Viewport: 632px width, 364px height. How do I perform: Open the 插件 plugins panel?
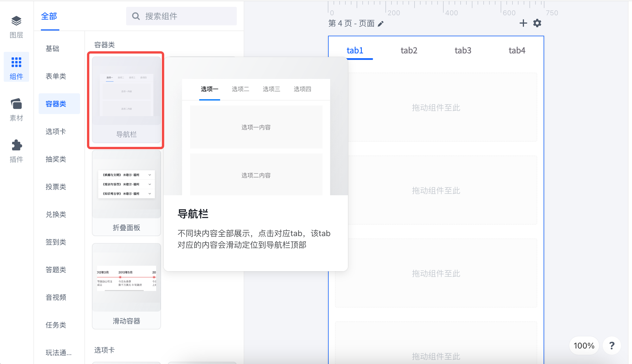[16, 151]
